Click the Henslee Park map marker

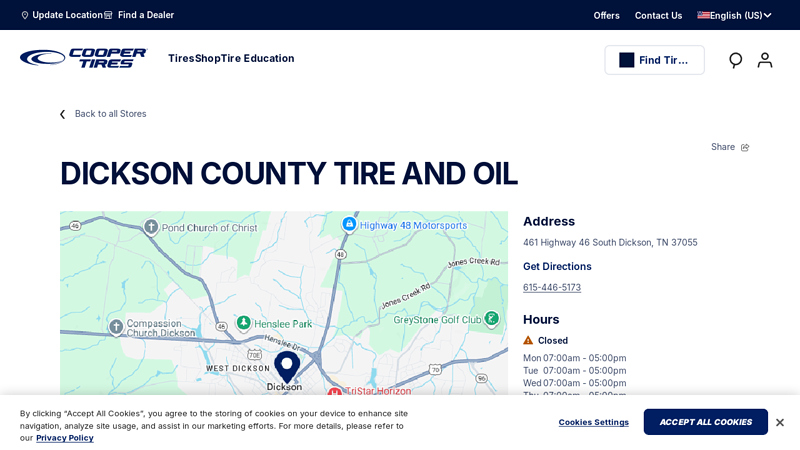click(243, 322)
